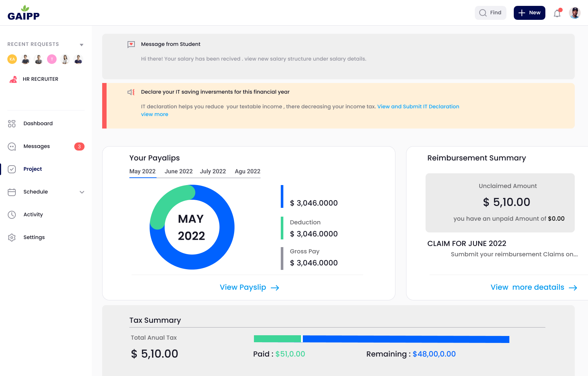Click the Find search box
The height and width of the screenshot is (376, 588).
pyautogui.click(x=490, y=13)
